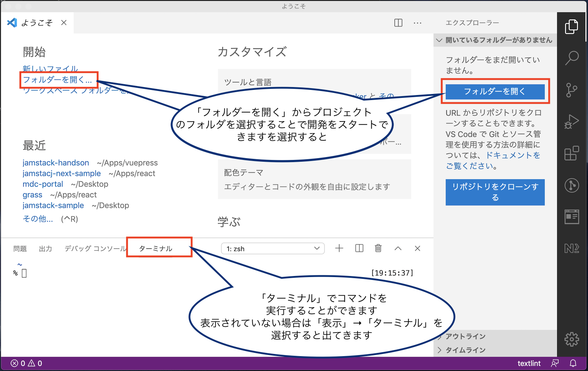Viewport: 588px width, 371px height.
Task: Open the Manage gear icon
Action: (572, 339)
